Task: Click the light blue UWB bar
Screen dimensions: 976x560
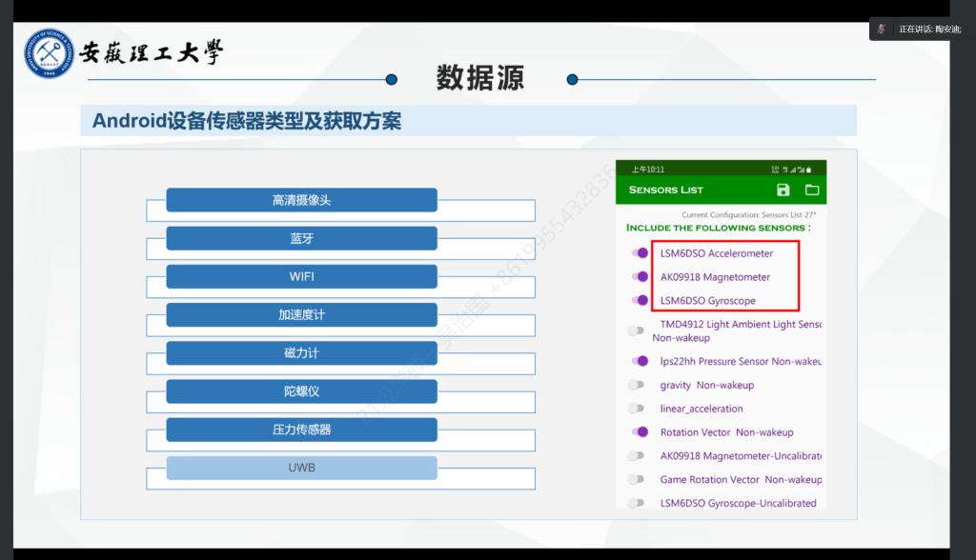Action: tap(301, 468)
